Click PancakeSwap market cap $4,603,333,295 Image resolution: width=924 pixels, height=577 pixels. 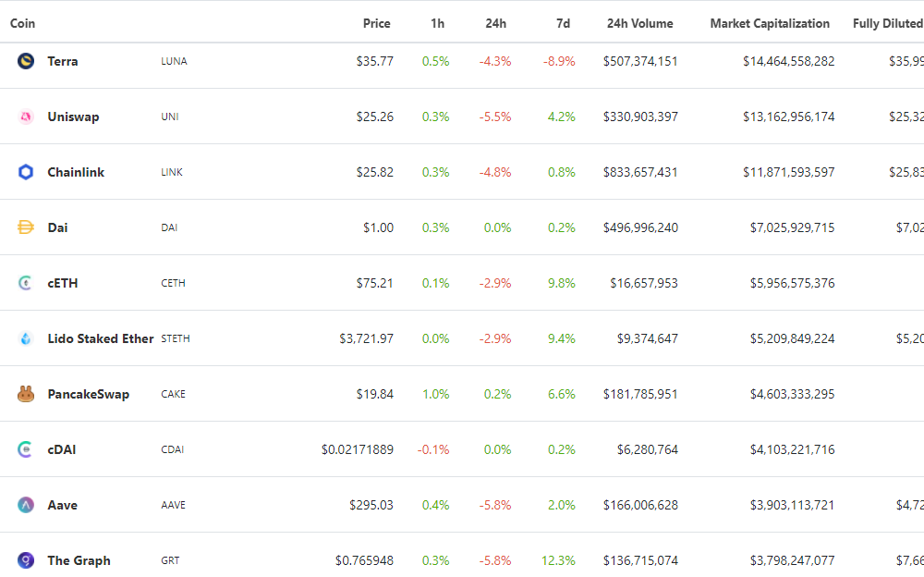pos(792,394)
